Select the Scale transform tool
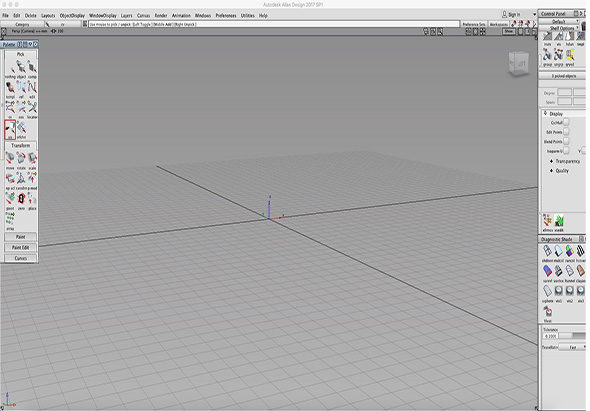 (32, 161)
